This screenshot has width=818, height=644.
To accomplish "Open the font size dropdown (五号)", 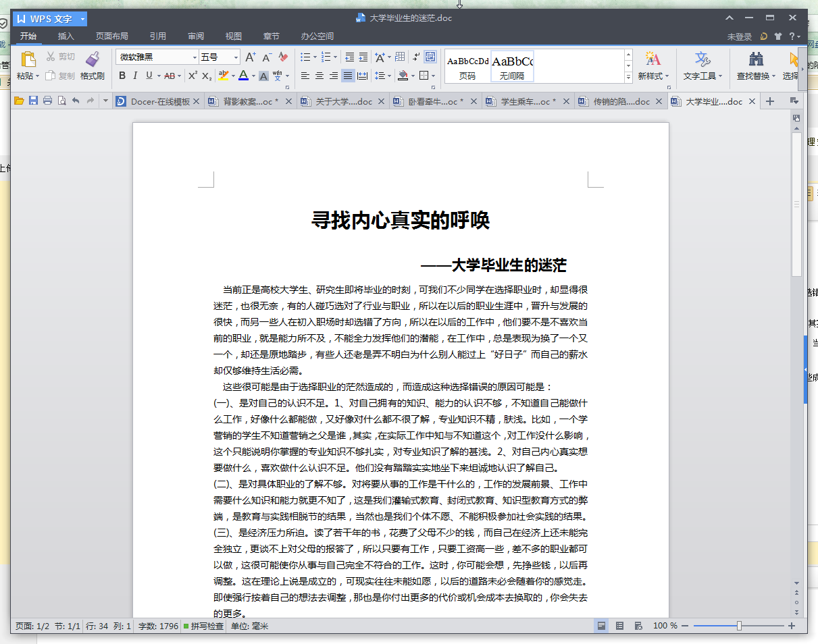I will [x=236, y=57].
